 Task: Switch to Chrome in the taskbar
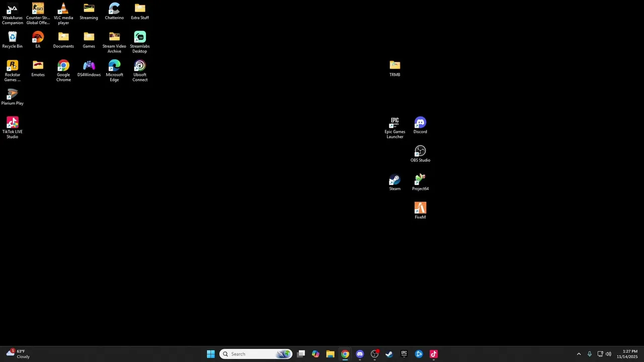tap(345, 354)
